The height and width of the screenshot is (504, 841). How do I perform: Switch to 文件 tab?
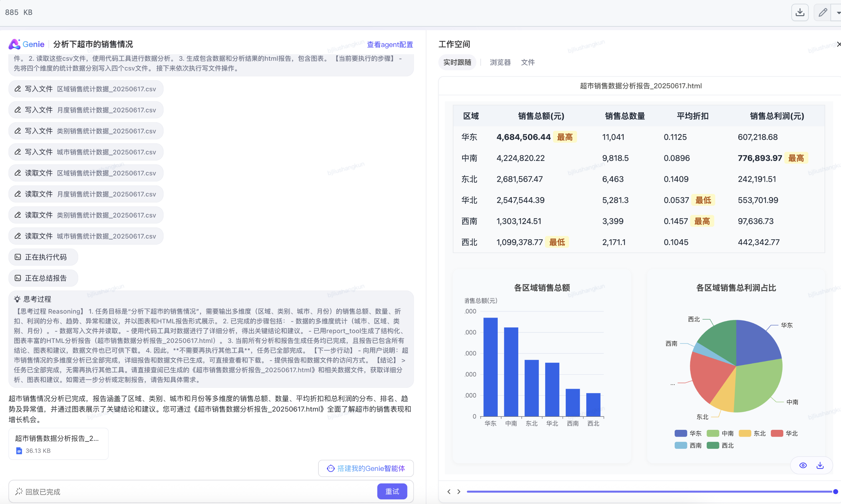(528, 62)
